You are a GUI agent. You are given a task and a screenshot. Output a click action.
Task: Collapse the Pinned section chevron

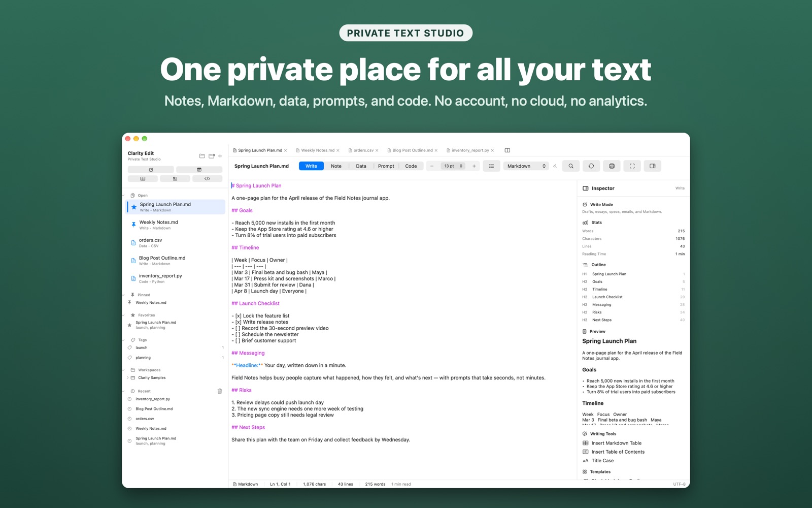pyautogui.click(x=124, y=295)
